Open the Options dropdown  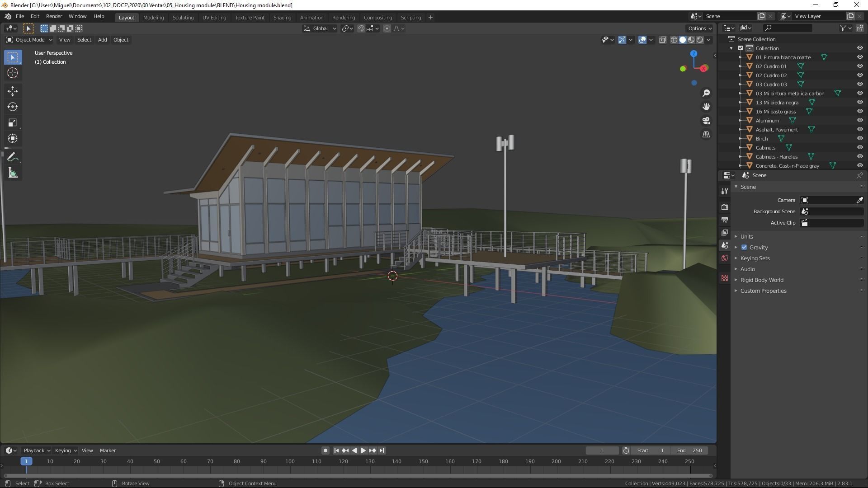[700, 28]
